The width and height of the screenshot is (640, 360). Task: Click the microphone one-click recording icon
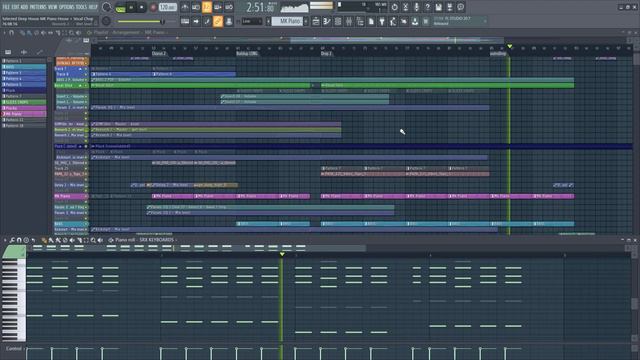[416, 7]
